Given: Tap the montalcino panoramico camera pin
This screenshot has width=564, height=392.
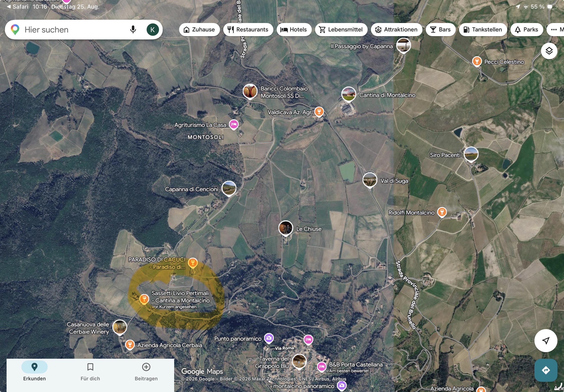Looking at the screenshot, I should (x=342, y=385).
